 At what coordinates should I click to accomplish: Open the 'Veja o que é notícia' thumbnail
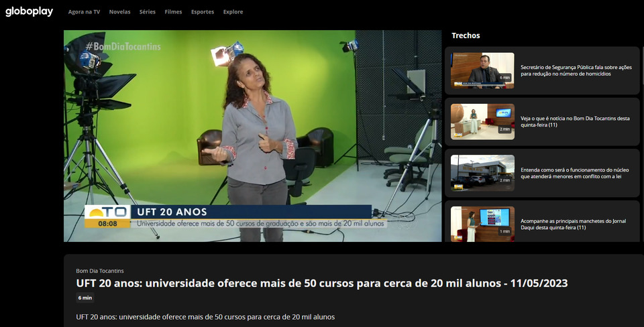pos(482,121)
